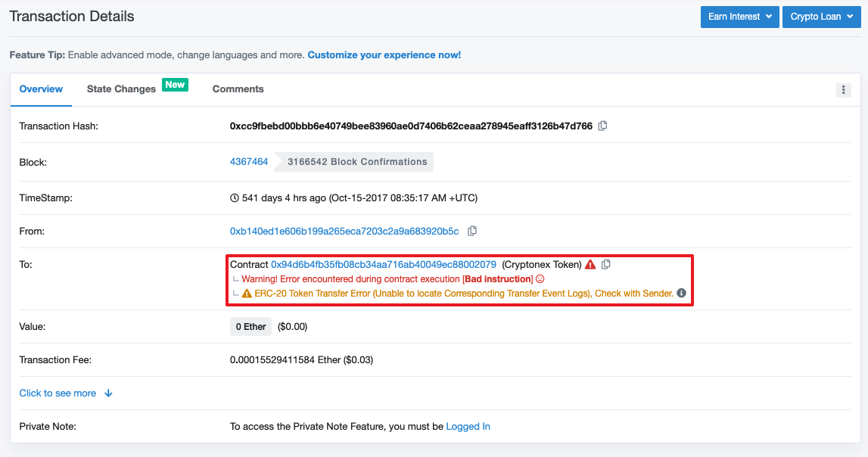868x457 pixels.
Task: Click the sad face icon after Bad instruction
Action: point(540,279)
